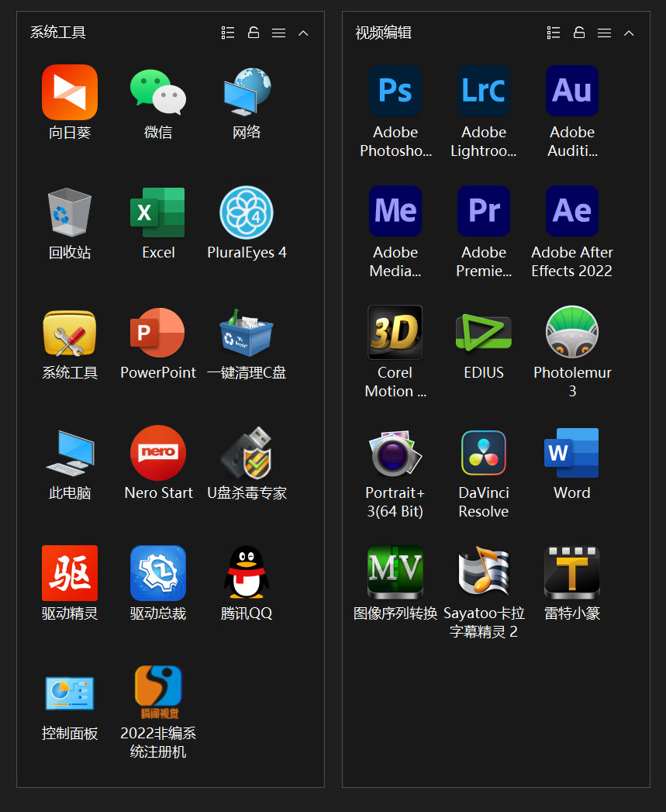Launch Adobe Premiere Pro
The height and width of the screenshot is (812, 666).
(484, 211)
